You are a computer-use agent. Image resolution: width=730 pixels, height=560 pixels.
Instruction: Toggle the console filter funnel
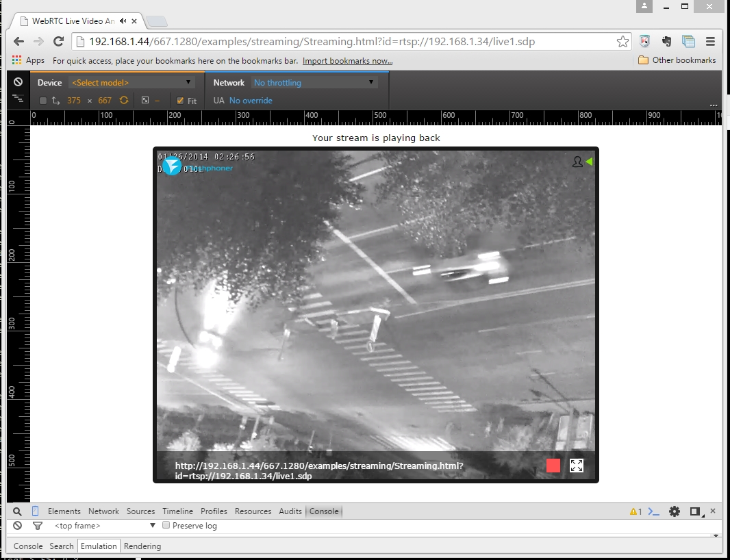click(38, 526)
